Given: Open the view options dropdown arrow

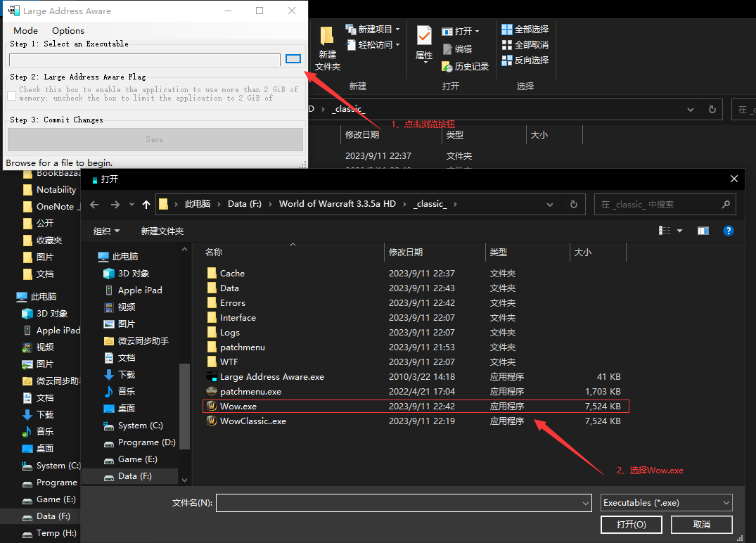Looking at the screenshot, I should pos(680,231).
